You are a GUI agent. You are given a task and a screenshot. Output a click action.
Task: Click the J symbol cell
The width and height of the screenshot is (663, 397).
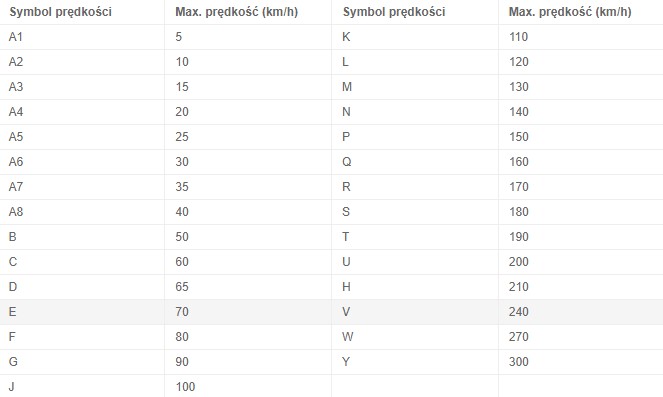tap(82, 386)
